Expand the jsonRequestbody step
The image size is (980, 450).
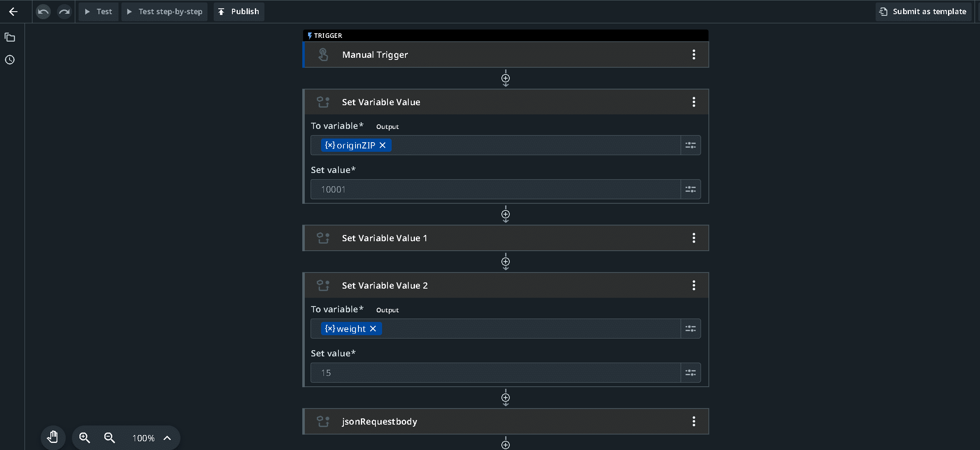pyautogui.click(x=506, y=421)
